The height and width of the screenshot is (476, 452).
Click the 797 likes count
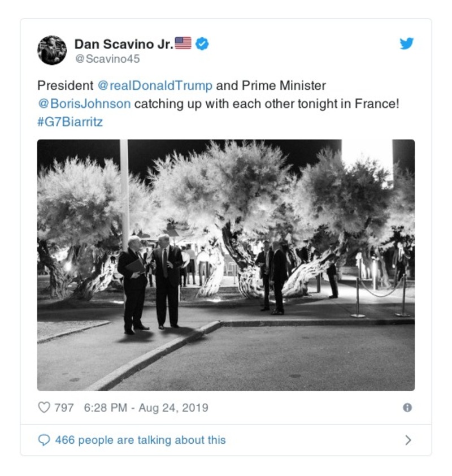click(x=64, y=408)
